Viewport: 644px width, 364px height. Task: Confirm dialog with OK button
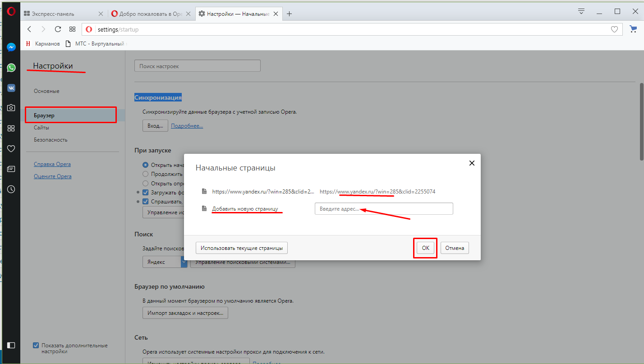point(425,248)
